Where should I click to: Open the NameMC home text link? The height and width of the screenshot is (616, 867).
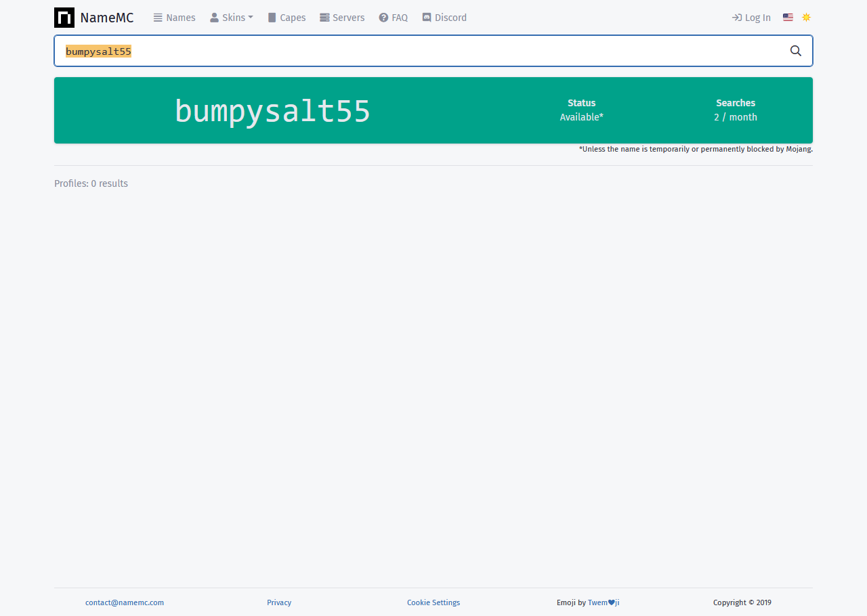coord(107,18)
